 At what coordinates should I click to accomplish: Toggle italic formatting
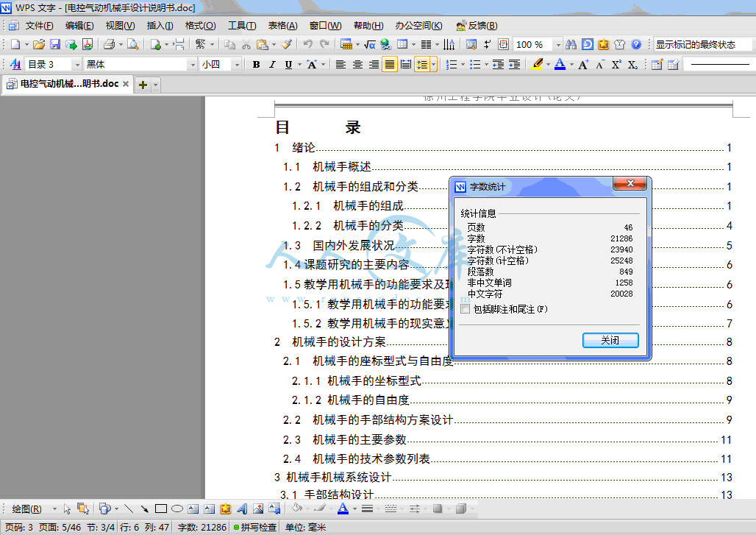tap(272, 64)
